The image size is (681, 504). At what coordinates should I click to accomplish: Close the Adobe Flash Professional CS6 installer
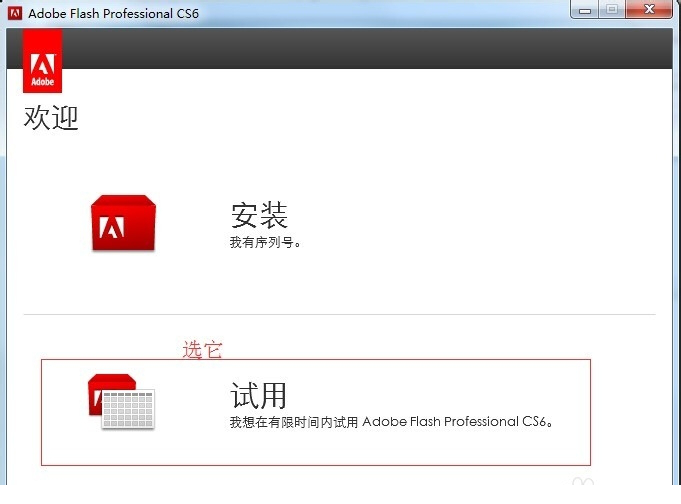(649, 10)
